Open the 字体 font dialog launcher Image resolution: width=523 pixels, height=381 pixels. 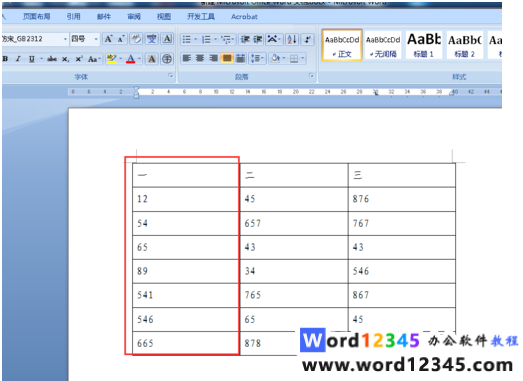[171, 76]
